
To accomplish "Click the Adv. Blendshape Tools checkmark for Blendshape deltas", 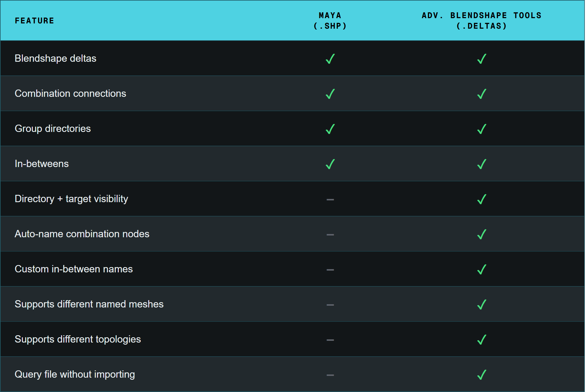I will coord(482,59).
